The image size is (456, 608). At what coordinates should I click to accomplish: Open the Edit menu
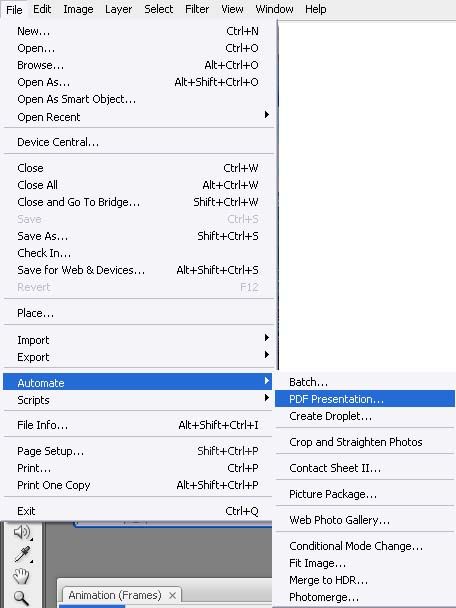click(x=42, y=9)
